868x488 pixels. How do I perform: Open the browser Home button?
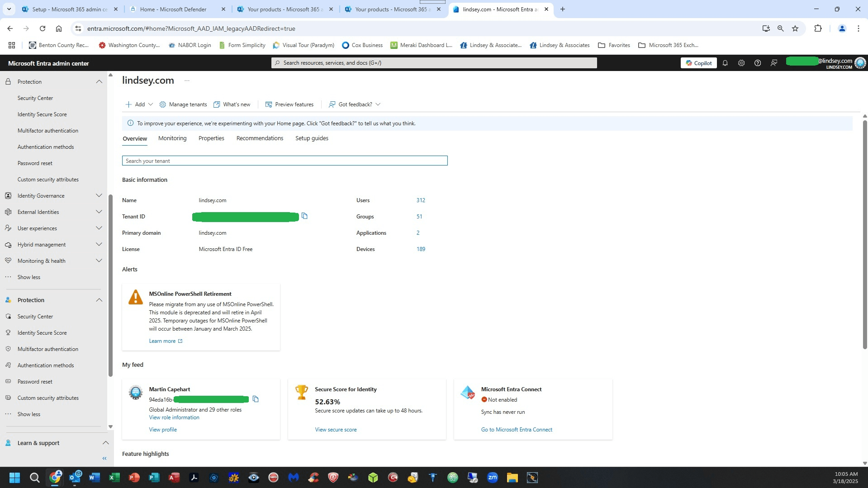click(59, 28)
